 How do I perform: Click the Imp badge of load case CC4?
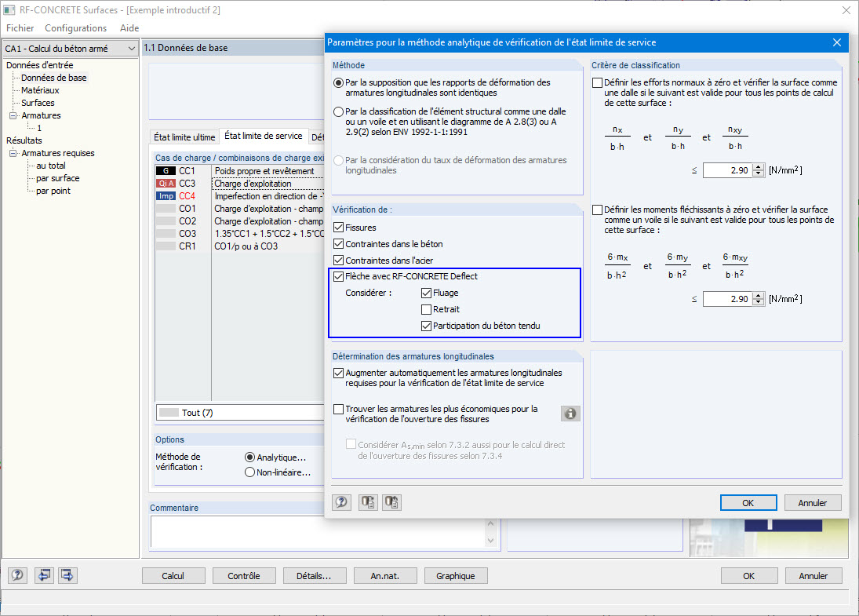click(x=166, y=196)
